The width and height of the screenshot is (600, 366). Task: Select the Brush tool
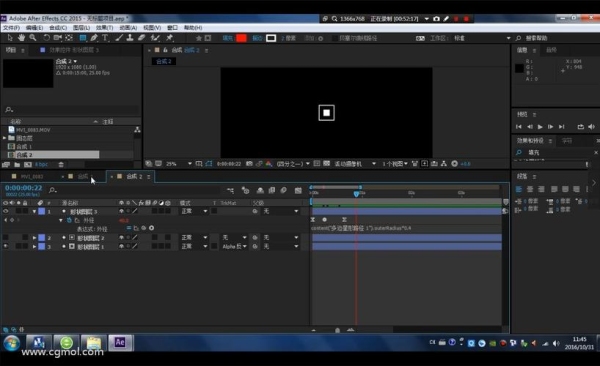(x=119, y=38)
